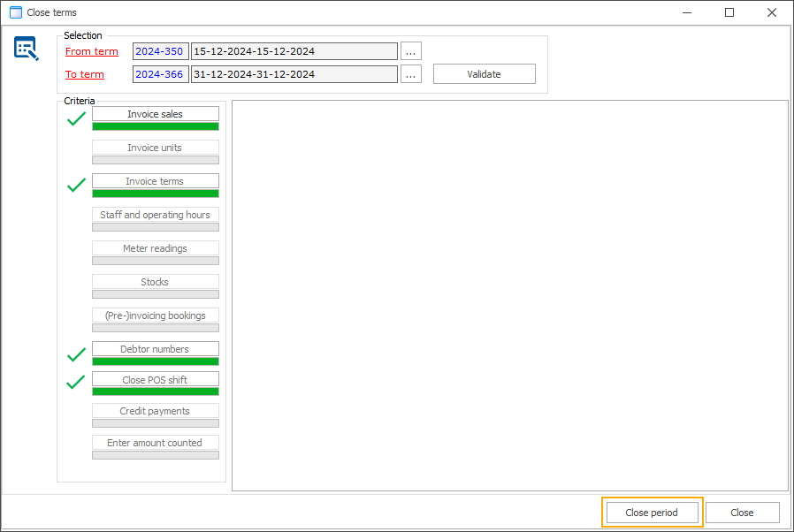Viewport: 794px width, 532px height.
Task: Run the Invoice units check
Action: pyautogui.click(x=155, y=147)
